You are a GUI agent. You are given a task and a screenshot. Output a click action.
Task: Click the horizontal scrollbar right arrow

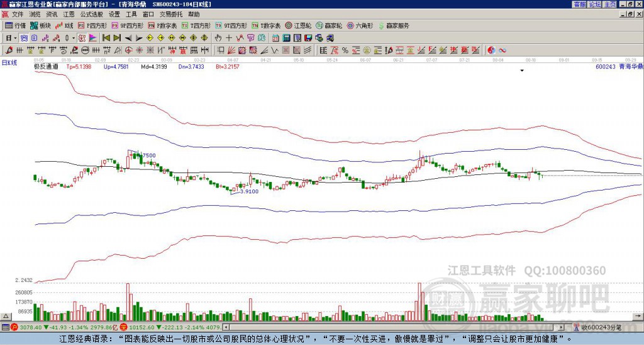click(x=562, y=327)
